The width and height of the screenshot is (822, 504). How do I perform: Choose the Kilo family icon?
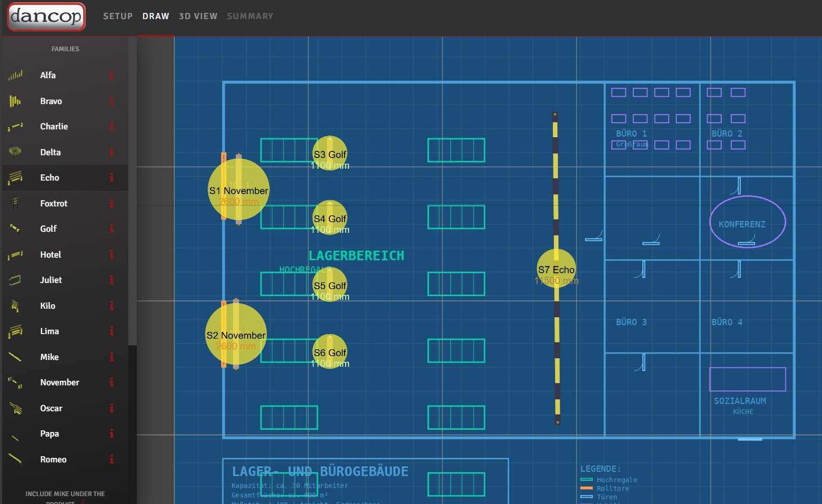15,306
